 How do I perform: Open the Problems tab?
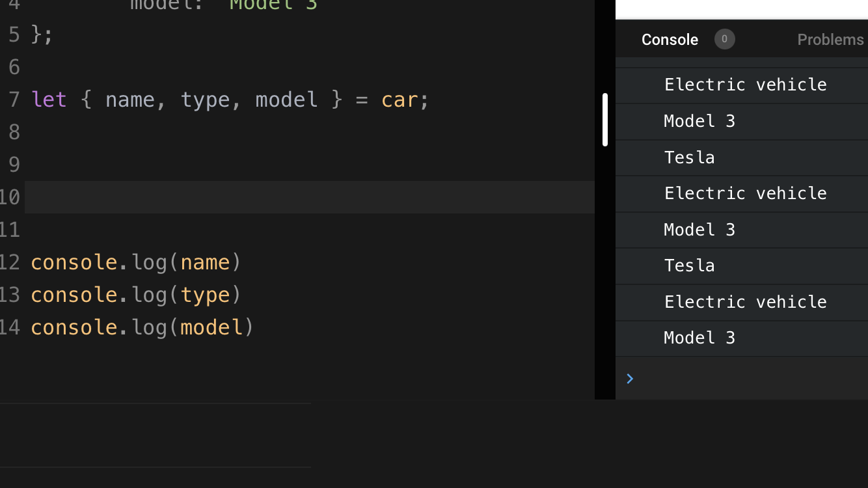pos(830,40)
